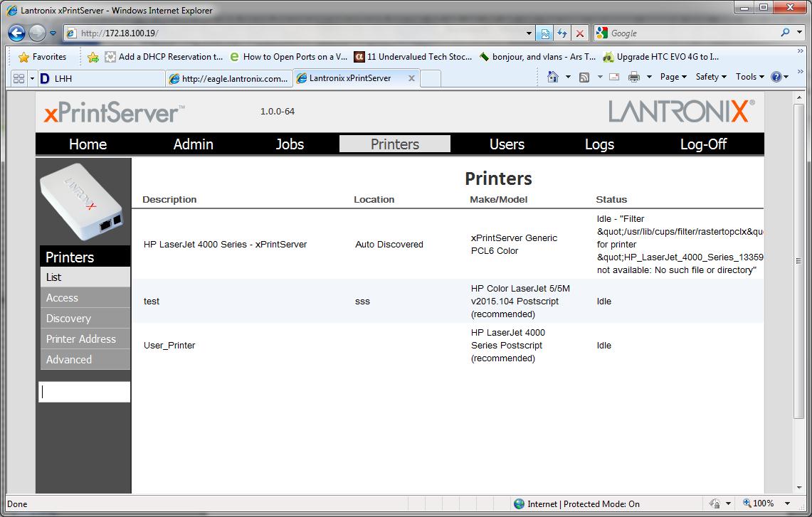The image size is (812, 517).
Task: Expand the address bar history dropdown
Action: 529,33
